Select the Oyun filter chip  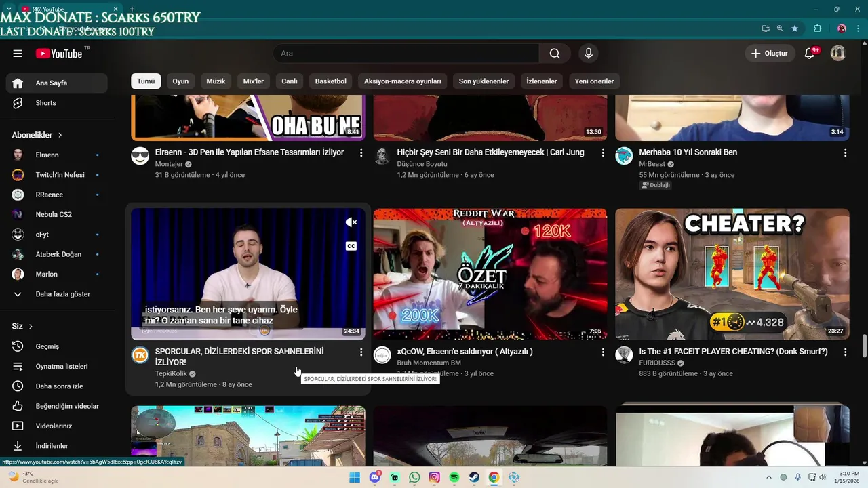180,81
